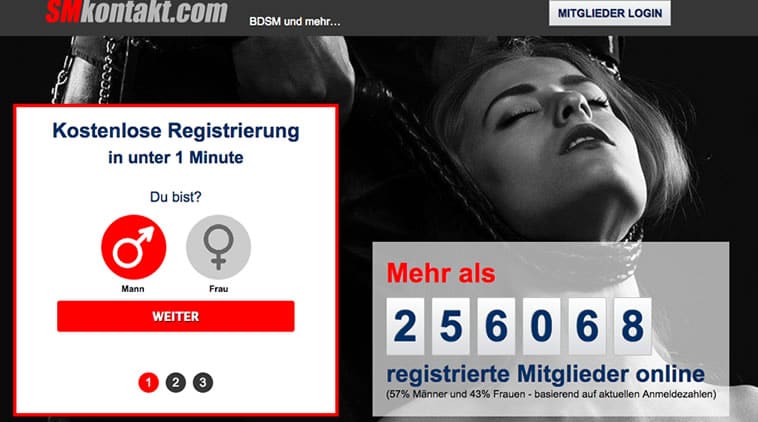The width and height of the screenshot is (758, 422).
Task: Click the 'Du bist?' question text
Action: (x=175, y=197)
